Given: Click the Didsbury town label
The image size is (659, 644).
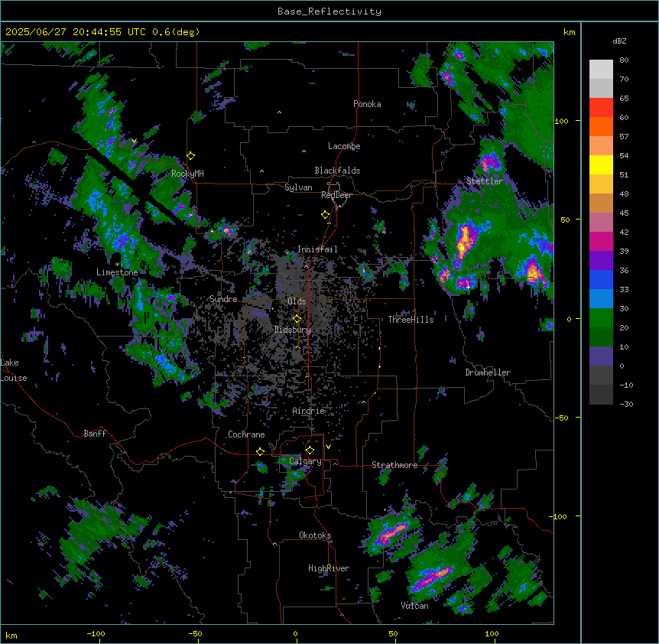Looking at the screenshot, I should 293,330.
